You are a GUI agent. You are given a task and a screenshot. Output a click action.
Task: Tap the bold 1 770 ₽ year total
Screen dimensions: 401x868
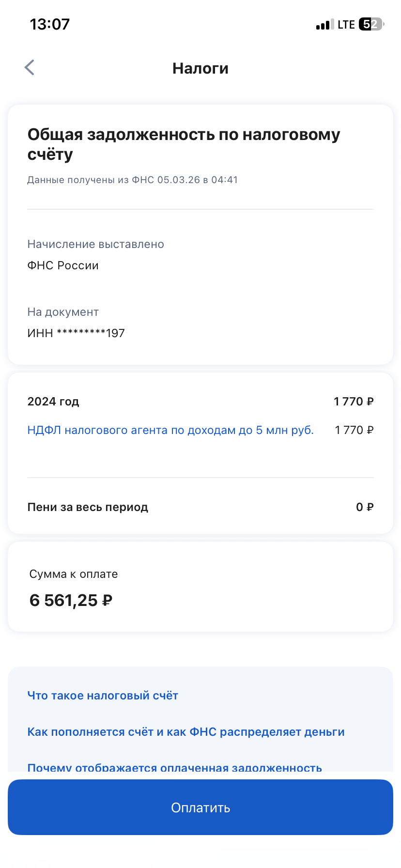354,402
